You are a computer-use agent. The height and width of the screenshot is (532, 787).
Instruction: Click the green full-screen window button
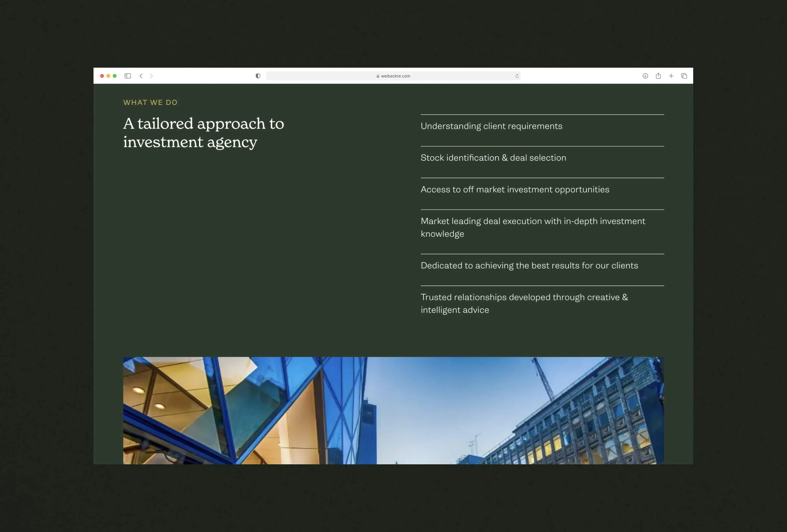click(x=115, y=76)
